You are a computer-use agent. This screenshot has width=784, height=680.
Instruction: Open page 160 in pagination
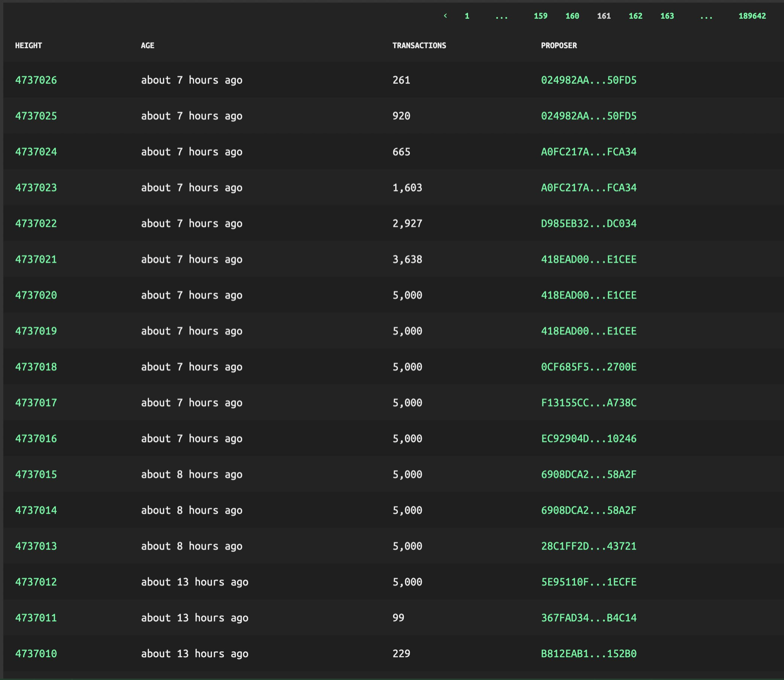click(x=572, y=16)
